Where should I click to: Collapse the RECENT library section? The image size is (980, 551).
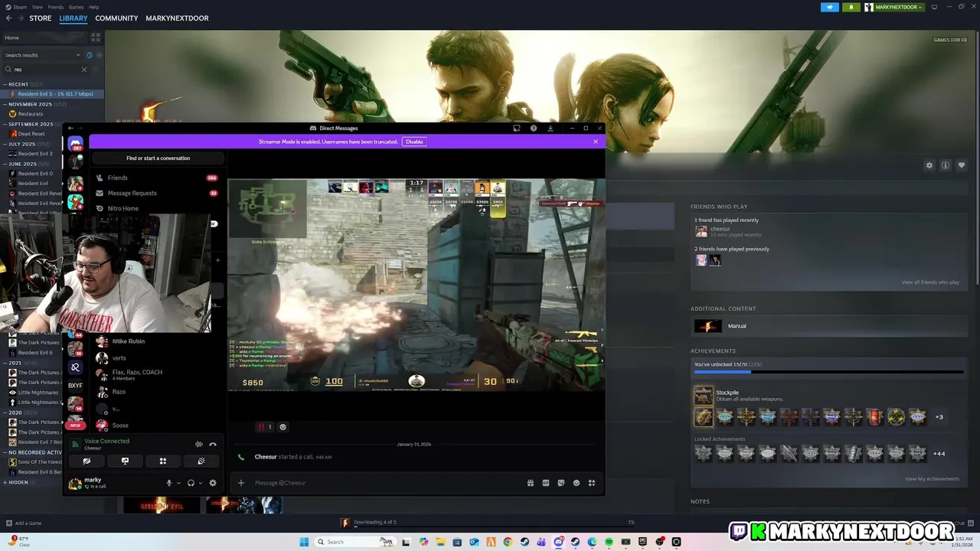click(5, 84)
